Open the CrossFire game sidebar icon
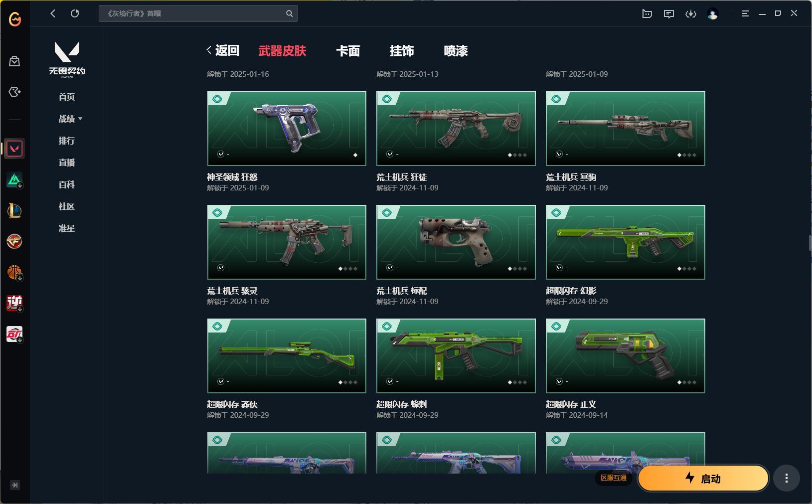 click(x=14, y=241)
